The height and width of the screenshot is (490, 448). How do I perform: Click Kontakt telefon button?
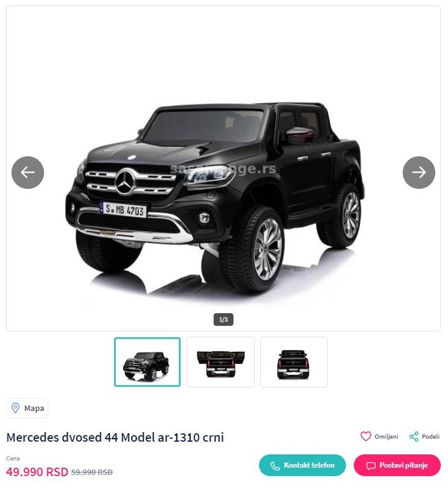pyautogui.click(x=302, y=465)
